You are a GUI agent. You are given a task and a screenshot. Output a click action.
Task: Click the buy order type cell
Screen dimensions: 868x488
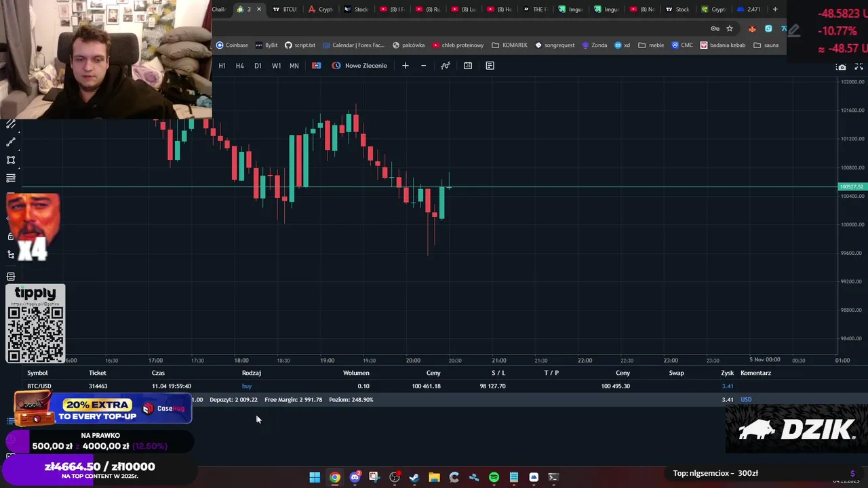tap(247, 386)
